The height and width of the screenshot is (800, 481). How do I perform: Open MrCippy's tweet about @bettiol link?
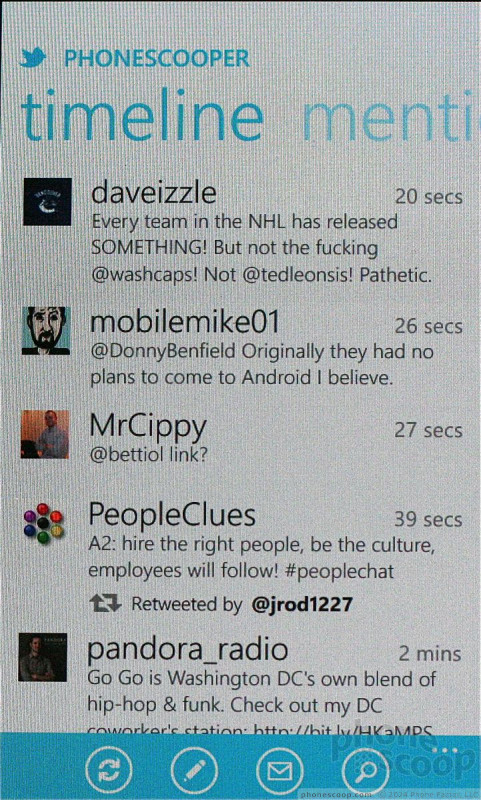(149, 454)
